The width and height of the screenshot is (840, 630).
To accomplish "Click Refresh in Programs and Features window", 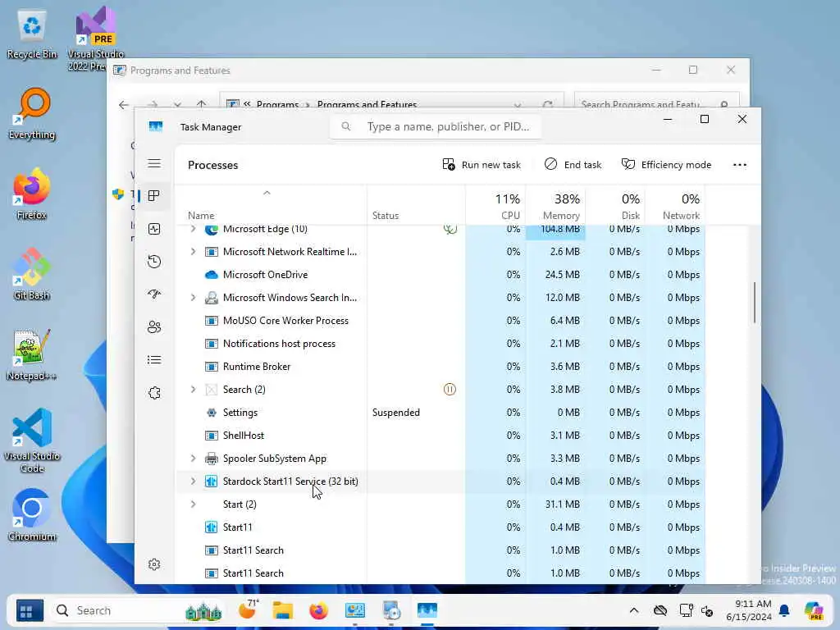I will click(547, 104).
